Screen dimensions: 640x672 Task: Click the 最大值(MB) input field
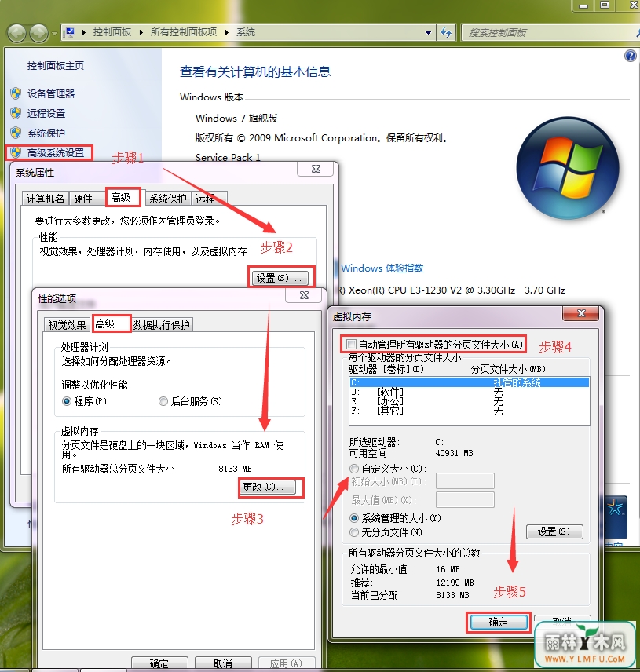coord(465,500)
